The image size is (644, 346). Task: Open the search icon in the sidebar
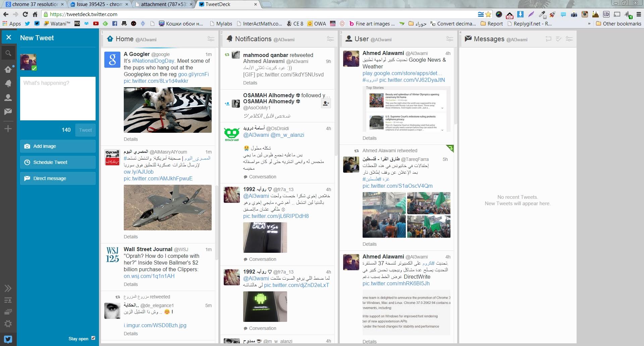click(x=8, y=53)
